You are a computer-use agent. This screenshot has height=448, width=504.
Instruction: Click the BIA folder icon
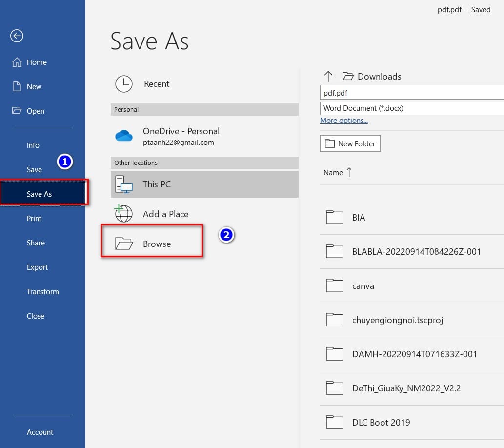click(x=335, y=217)
